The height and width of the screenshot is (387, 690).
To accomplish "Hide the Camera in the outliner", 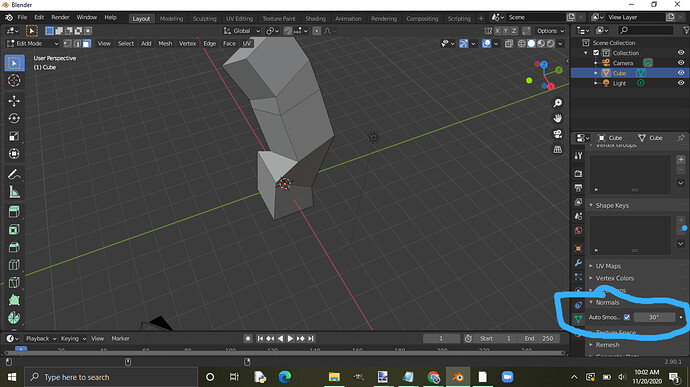I will [681, 63].
